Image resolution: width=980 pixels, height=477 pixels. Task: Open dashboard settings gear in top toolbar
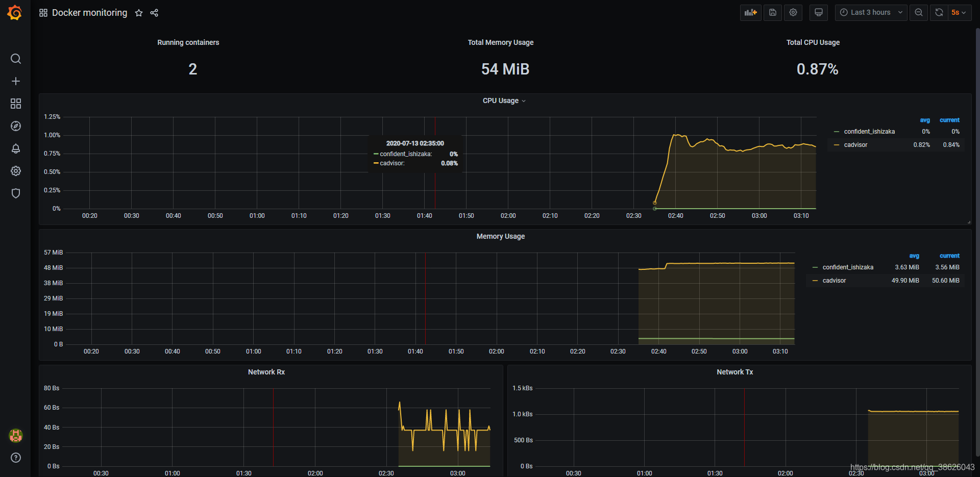pyautogui.click(x=793, y=13)
